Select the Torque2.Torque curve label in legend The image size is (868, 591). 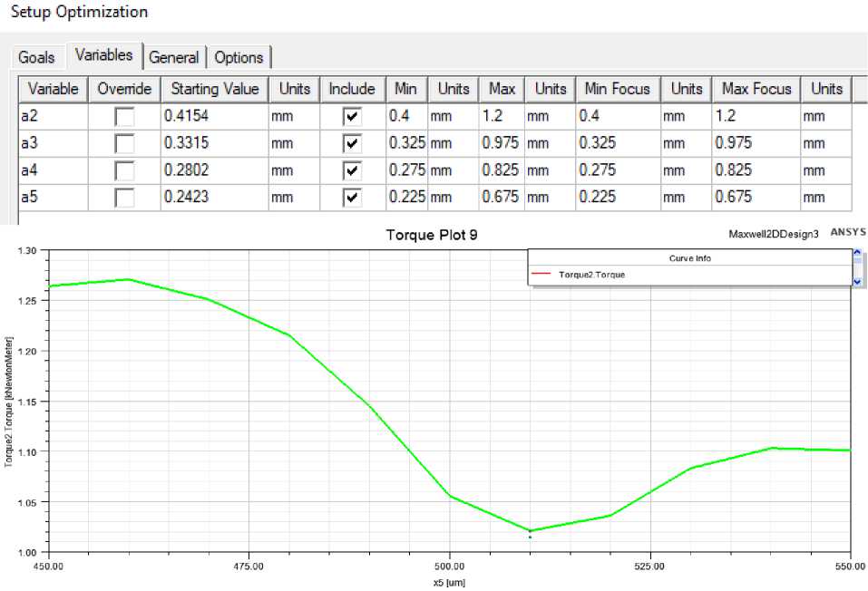[591, 275]
